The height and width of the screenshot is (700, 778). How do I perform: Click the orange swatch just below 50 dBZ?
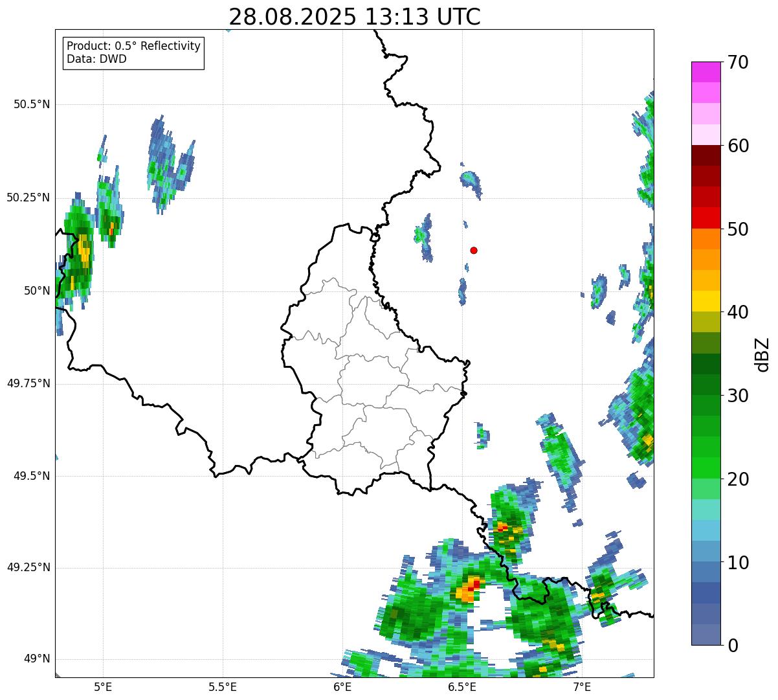[706, 239]
